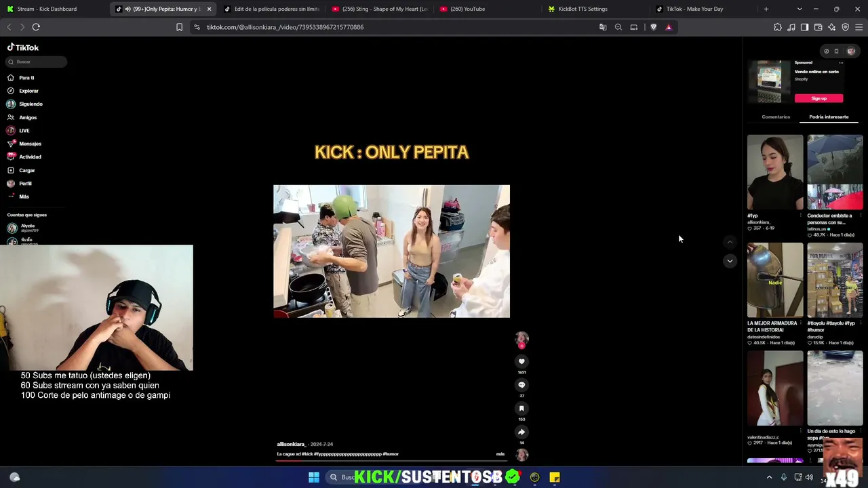Viewport: 868px width, 488px height.
Task: Switch to the (260) YouTube tab
Action: (x=488, y=9)
